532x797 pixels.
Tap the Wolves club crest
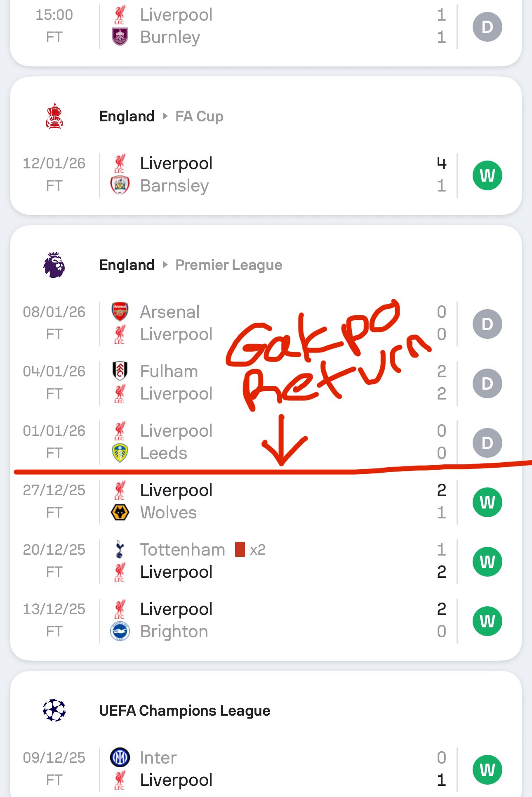click(120, 512)
